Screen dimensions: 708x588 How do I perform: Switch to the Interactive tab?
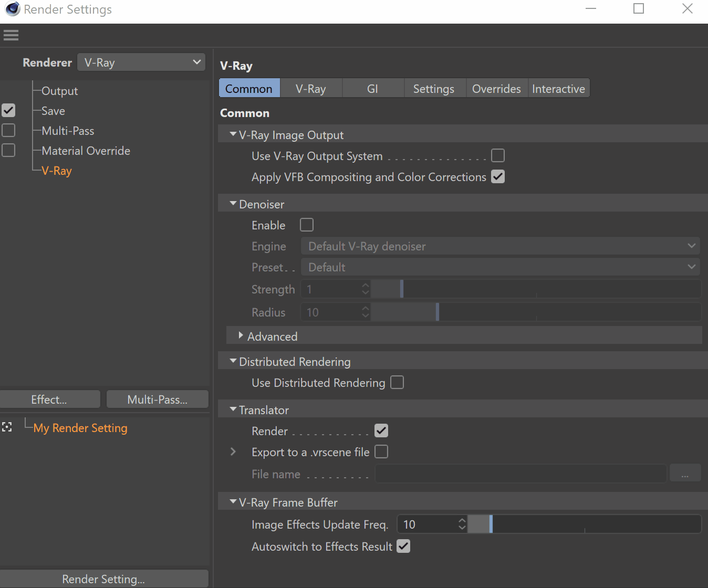tap(558, 88)
